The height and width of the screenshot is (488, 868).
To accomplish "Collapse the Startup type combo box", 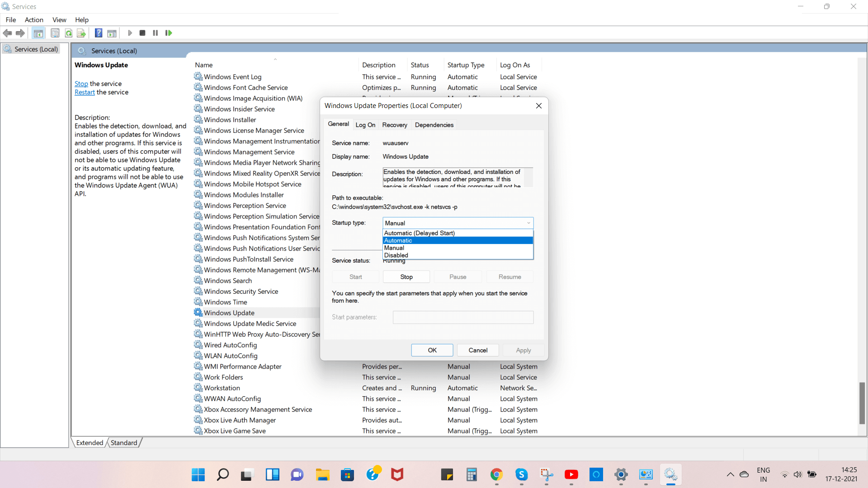I will tap(528, 223).
